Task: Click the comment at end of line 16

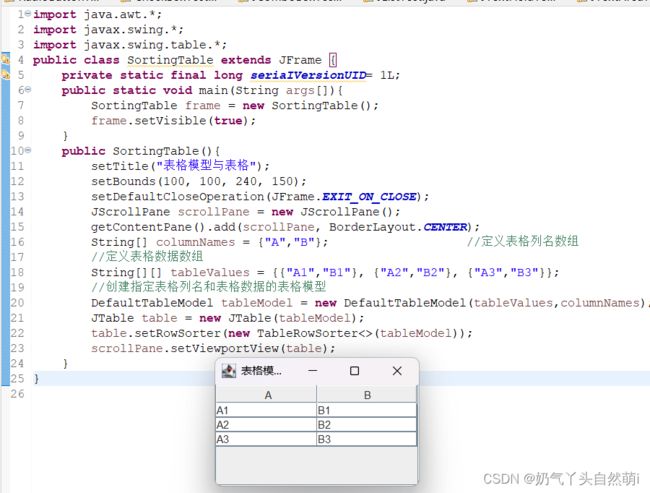Action: [523, 241]
